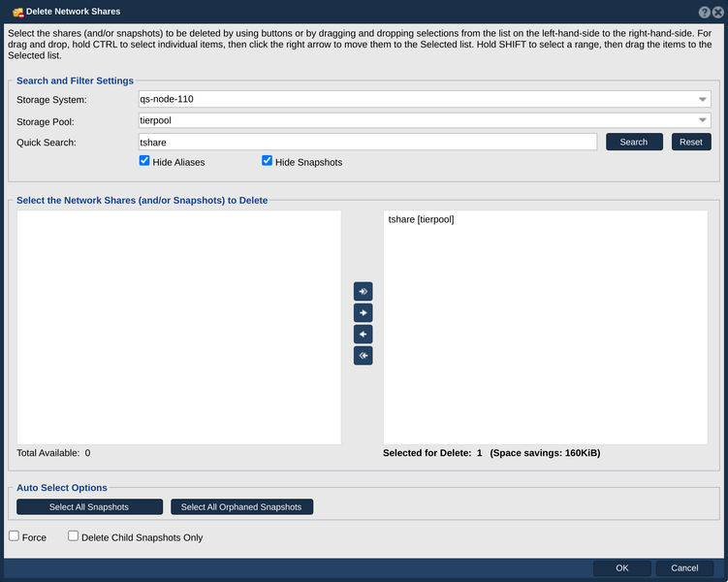Click the Storage System: label

(x=51, y=100)
